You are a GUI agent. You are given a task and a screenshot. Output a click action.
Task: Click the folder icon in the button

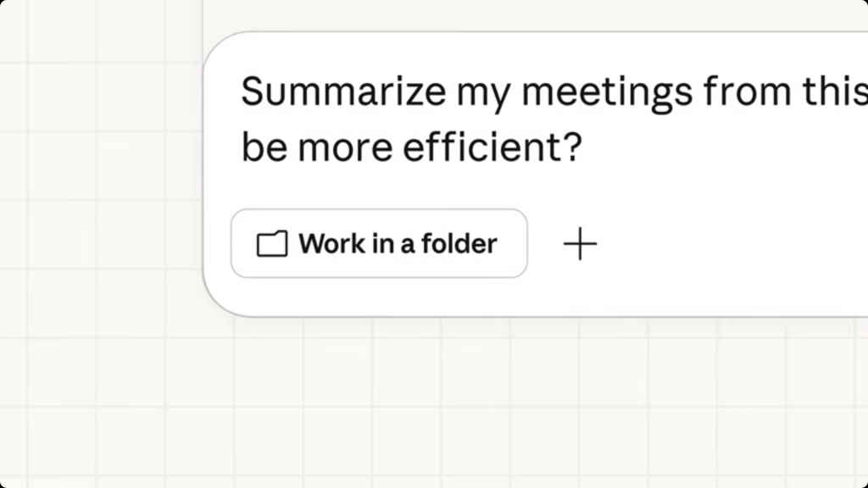tap(271, 244)
